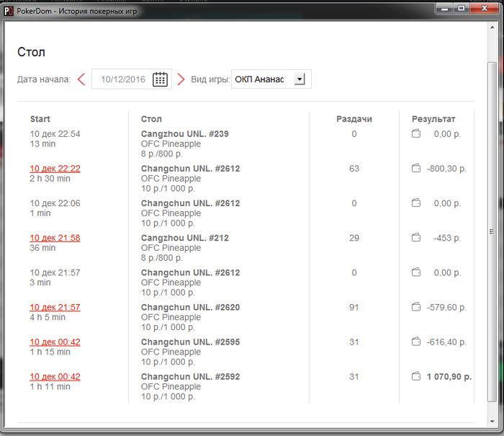Click the result value -616,40 р.
The width and height of the screenshot is (504, 436).
pyautogui.click(x=446, y=342)
